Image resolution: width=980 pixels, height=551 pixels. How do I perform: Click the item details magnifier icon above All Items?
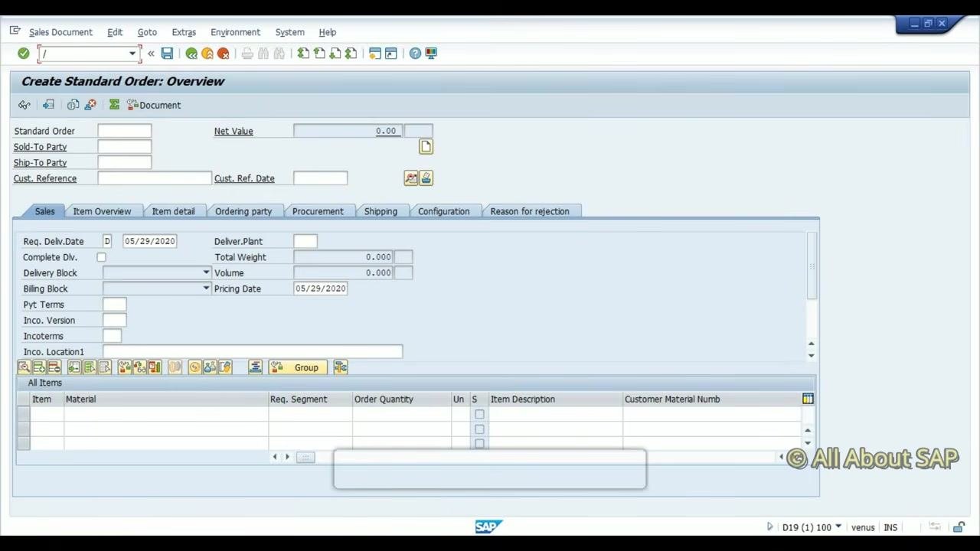pyautogui.click(x=24, y=367)
